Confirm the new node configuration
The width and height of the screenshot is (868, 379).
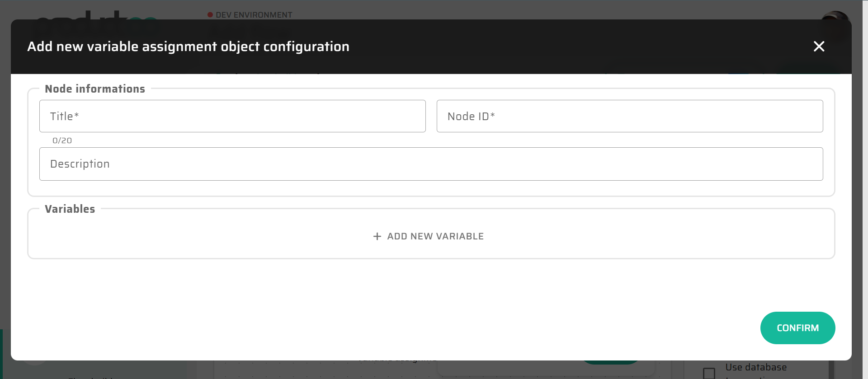(797, 328)
